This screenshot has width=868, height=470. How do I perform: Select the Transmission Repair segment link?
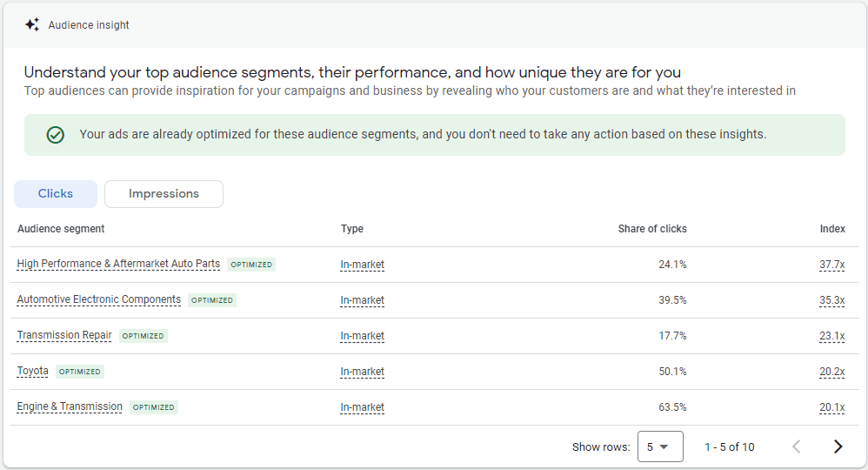click(x=64, y=335)
